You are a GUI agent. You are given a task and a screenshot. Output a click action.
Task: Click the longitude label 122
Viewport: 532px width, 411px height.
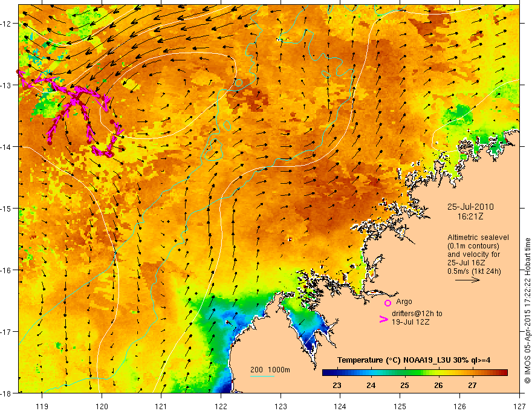click(221, 406)
